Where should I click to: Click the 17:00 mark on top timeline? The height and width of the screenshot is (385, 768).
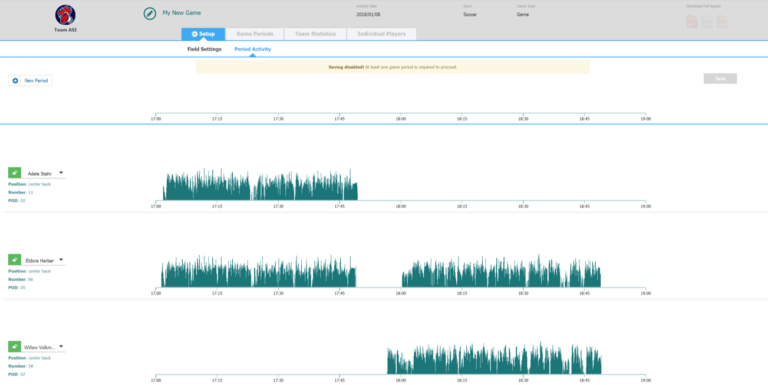pos(156,119)
